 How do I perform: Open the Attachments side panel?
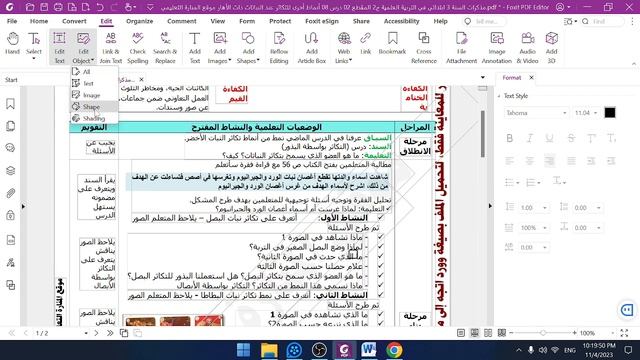(11, 193)
